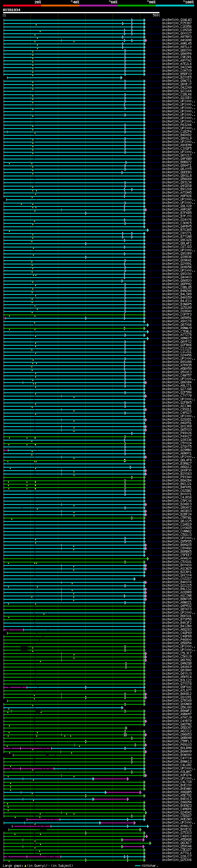Open hit UniRef100_C0PTF3
Screen dimensions: 197x868
[177, 315]
